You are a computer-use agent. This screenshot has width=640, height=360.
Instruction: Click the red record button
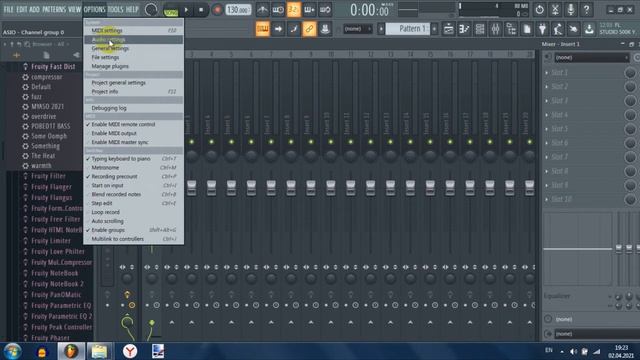click(217, 9)
